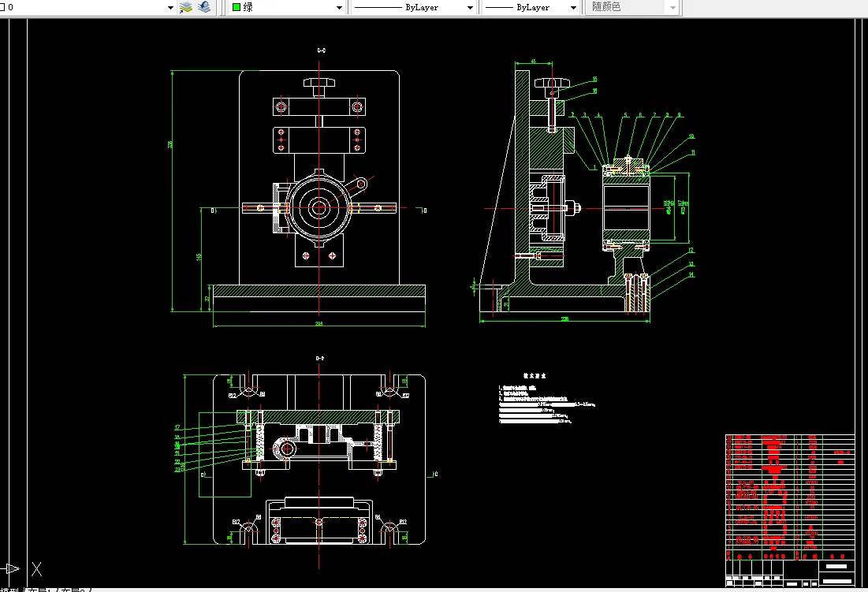Select the 236 length dimension in side view

pos(564,319)
